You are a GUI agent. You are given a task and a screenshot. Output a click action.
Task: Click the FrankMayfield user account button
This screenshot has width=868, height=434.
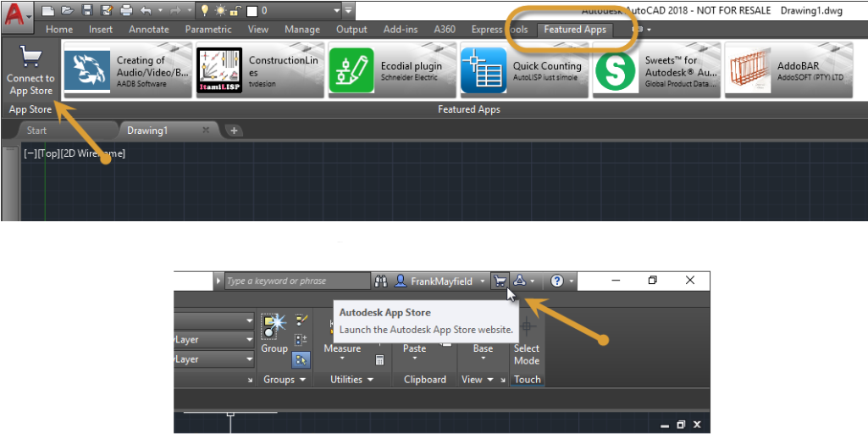[x=434, y=281]
